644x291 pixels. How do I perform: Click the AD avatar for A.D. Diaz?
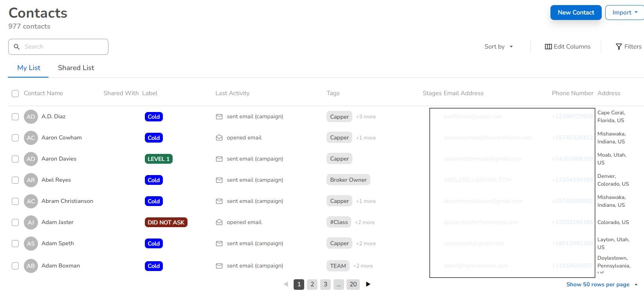(x=31, y=117)
